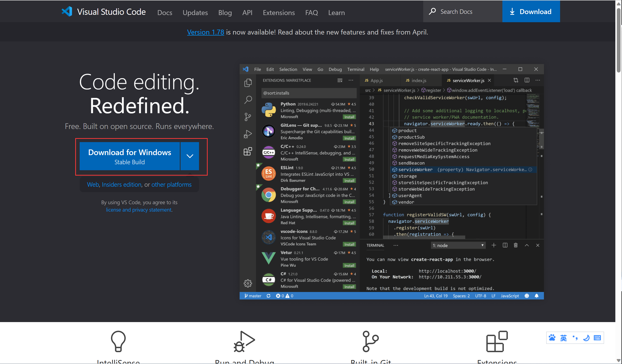Click the split editor icon in the editor toolbar
The width and height of the screenshot is (622, 364).
(x=527, y=80)
